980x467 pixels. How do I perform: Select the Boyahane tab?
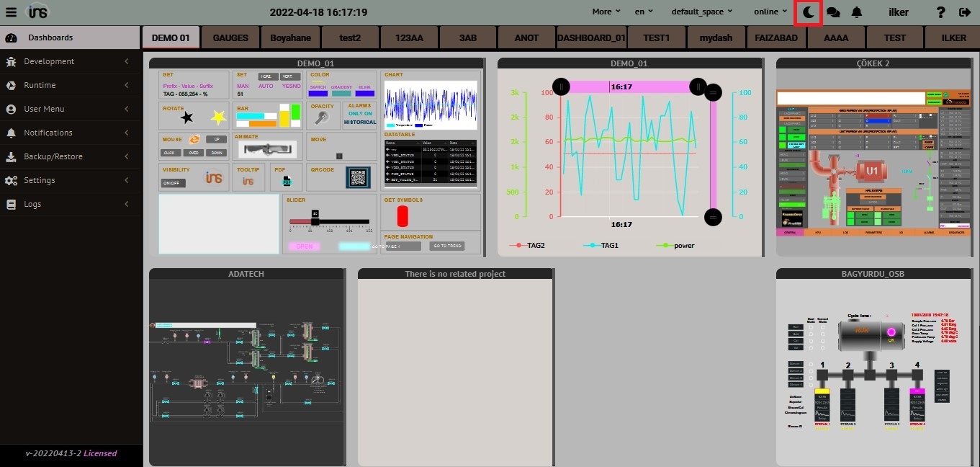click(290, 37)
